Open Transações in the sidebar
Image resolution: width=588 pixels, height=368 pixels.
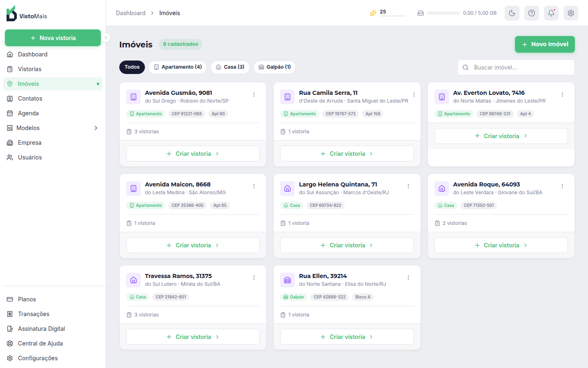click(x=53, y=314)
